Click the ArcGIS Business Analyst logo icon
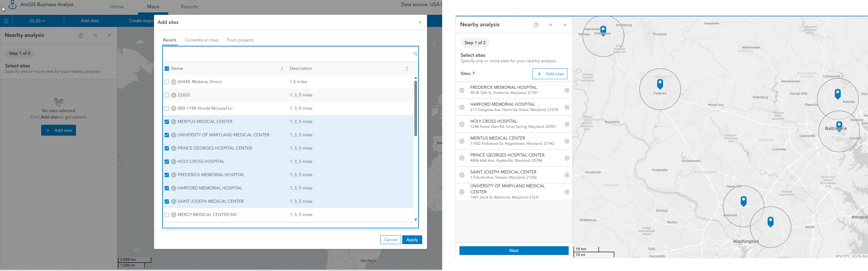868x271 pixels. (x=12, y=5)
